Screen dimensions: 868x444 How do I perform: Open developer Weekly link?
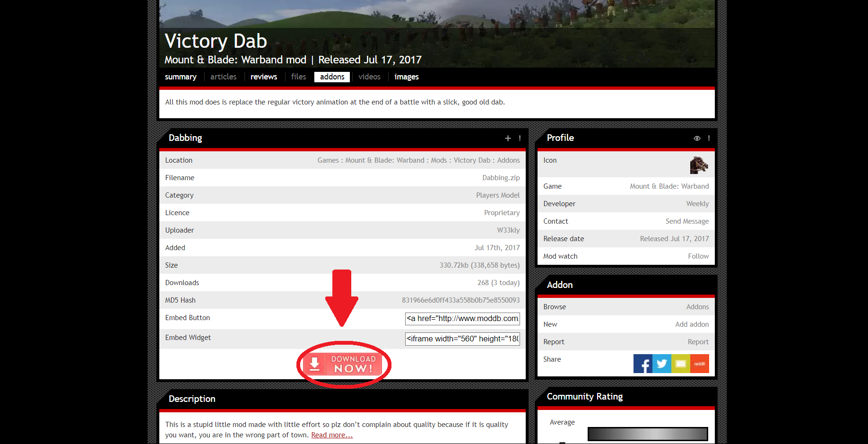coord(698,204)
